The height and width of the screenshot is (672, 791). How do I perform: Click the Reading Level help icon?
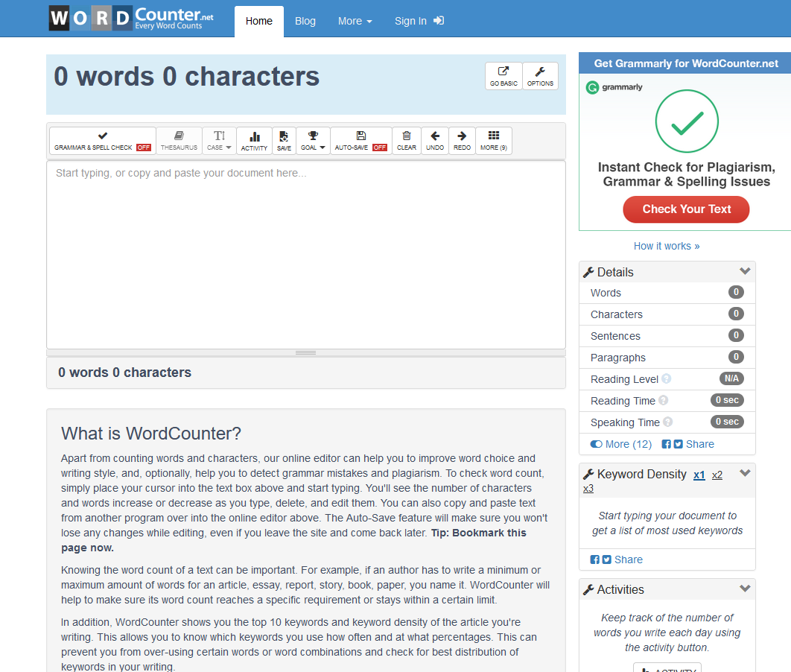click(667, 378)
